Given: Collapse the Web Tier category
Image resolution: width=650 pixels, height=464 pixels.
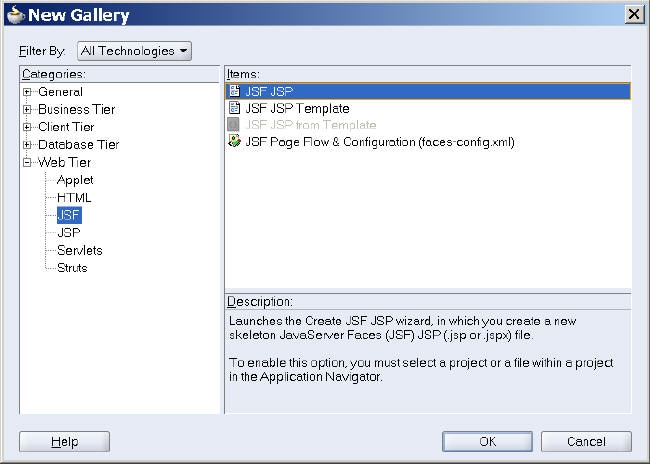Looking at the screenshot, I should pos(29,162).
